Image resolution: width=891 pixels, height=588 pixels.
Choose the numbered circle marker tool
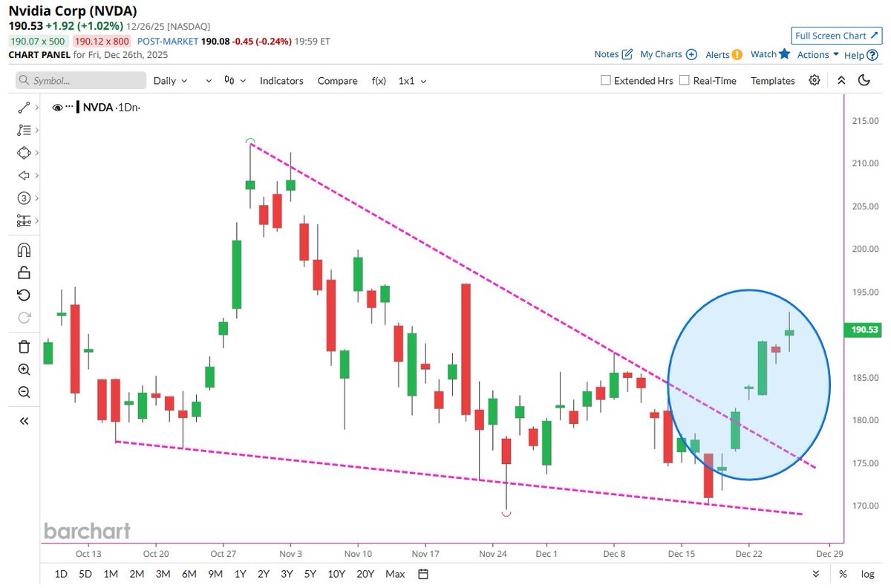pyautogui.click(x=23, y=197)
